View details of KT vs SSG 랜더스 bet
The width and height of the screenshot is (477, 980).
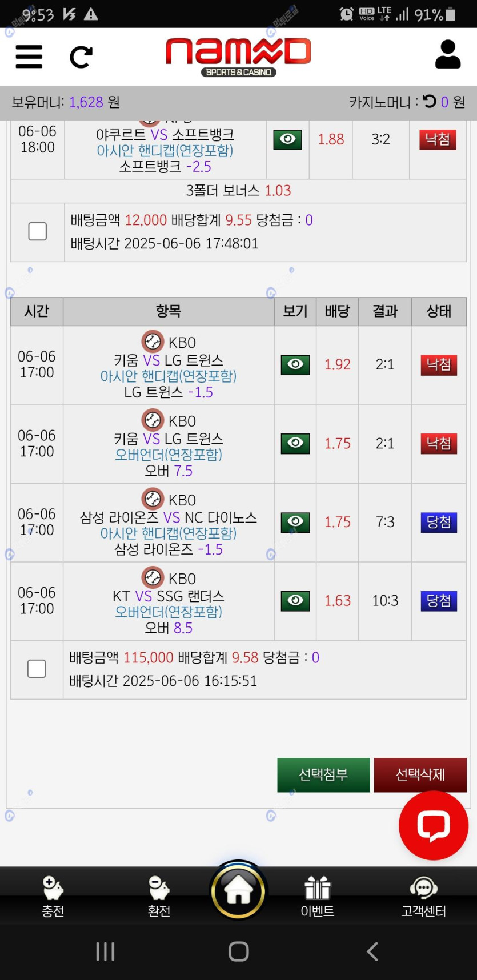(x=295, y=600)
